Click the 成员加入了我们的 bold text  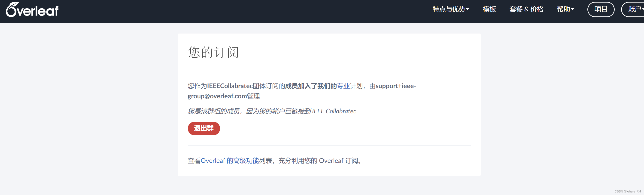(311, 86)
